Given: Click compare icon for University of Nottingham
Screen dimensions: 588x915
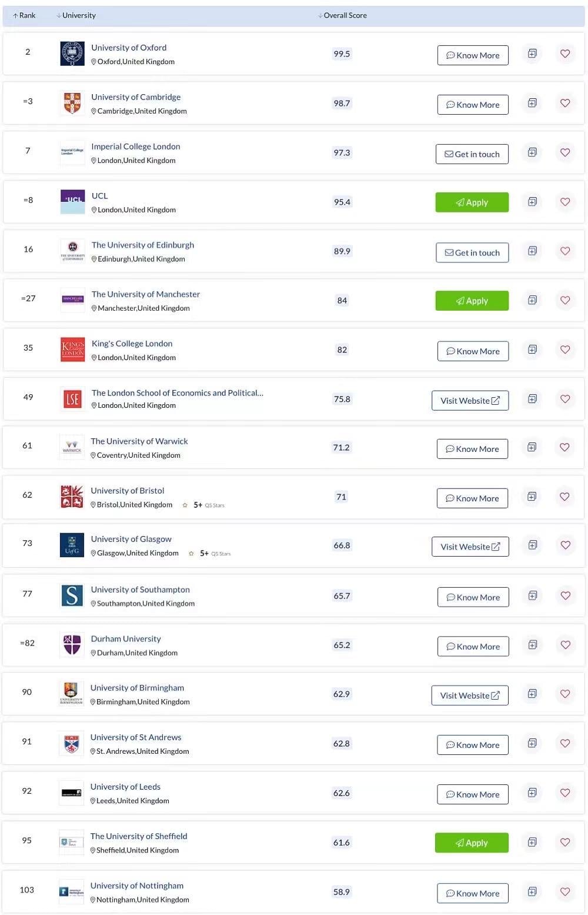Looking at the screenshot, I should click(x=532, y=891).
